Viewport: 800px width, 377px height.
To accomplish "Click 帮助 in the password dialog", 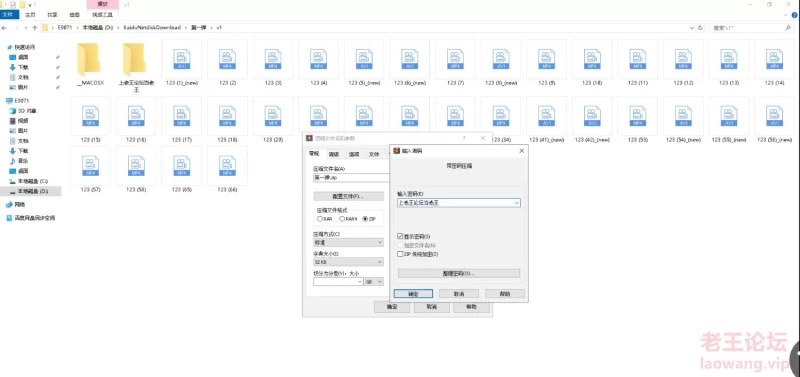I will coord(505,294).
